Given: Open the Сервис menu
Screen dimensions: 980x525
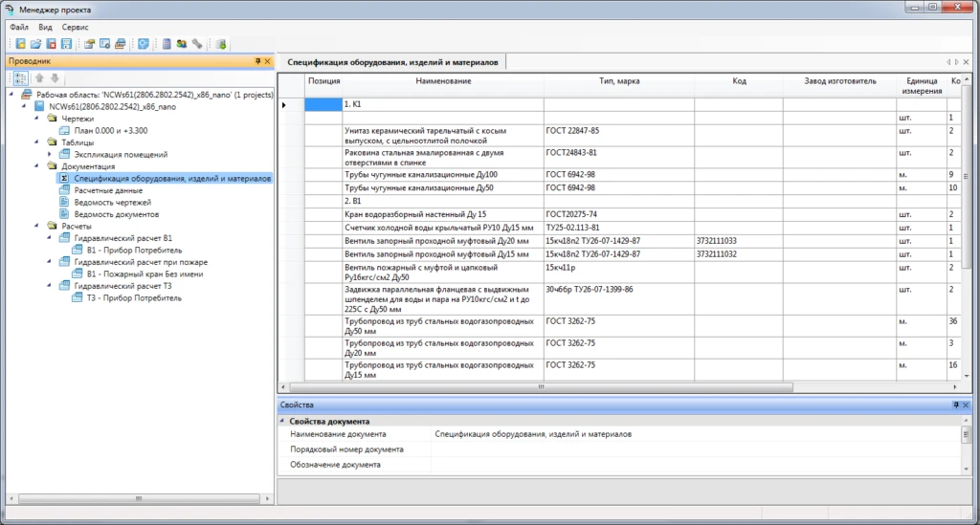Looking at the screenshot, I should [x=75, y=27].
